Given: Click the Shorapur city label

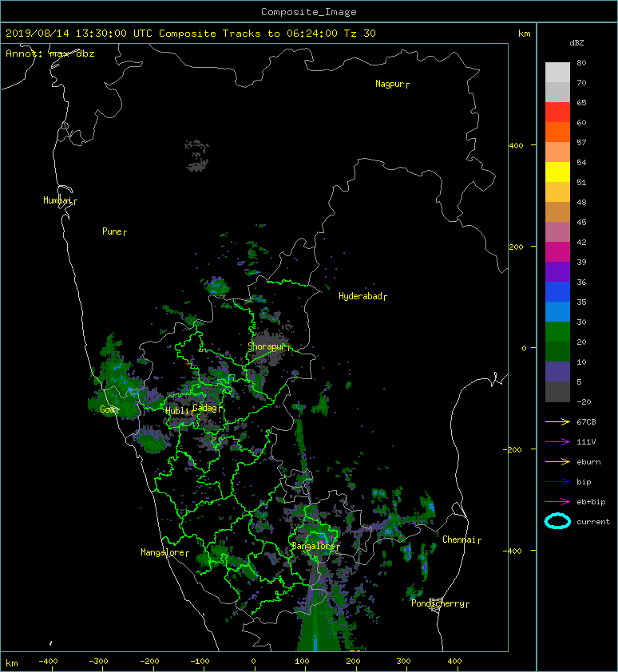Looking at the screenshot, I should (266, 346).
